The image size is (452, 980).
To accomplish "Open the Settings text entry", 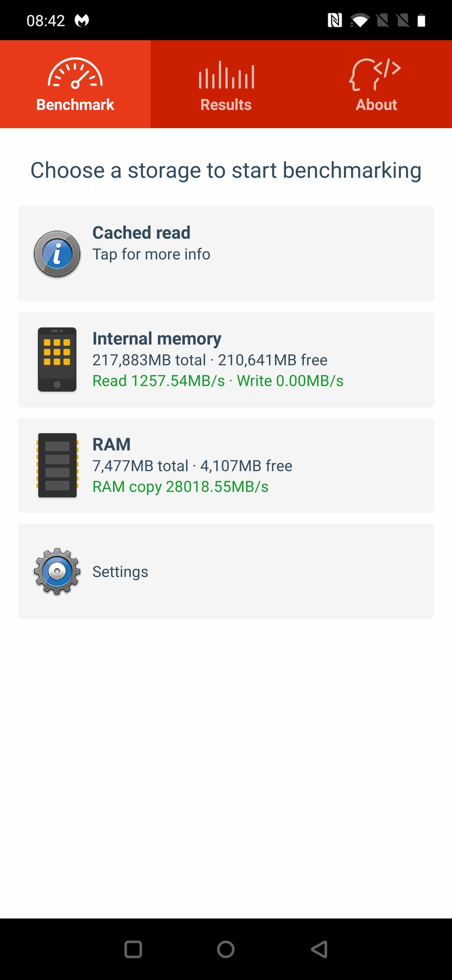I will tap(120, 571).
